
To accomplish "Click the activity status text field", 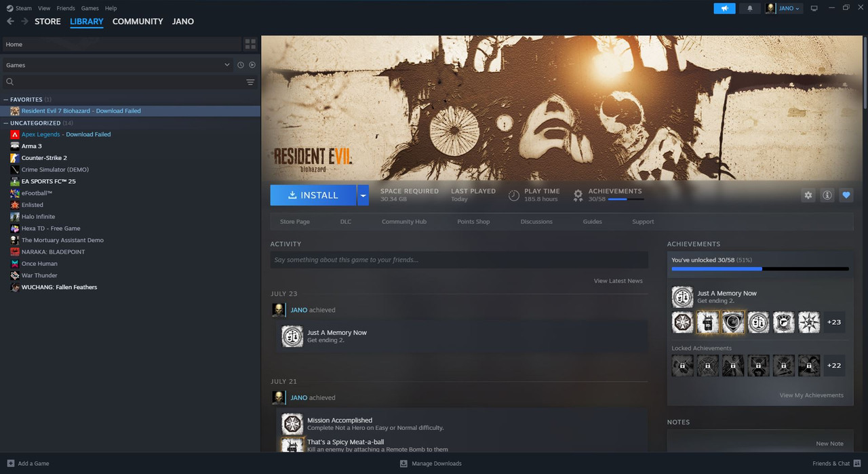I will 459,260.
